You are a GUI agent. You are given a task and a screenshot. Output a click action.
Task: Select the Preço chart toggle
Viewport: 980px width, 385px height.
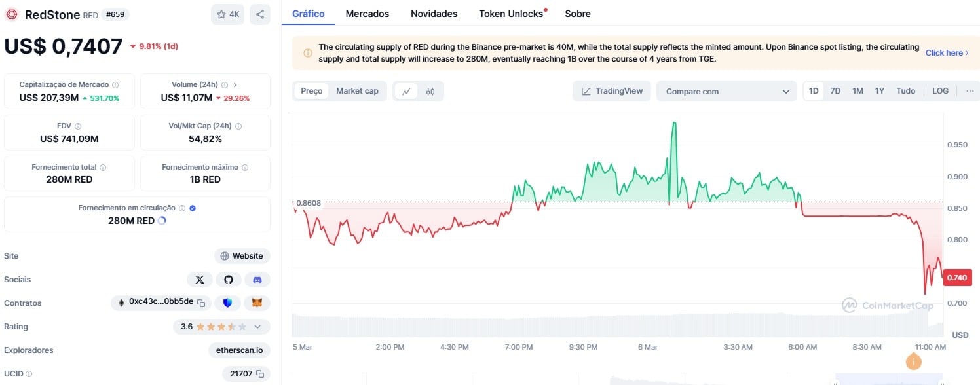(x=312, y=91)
